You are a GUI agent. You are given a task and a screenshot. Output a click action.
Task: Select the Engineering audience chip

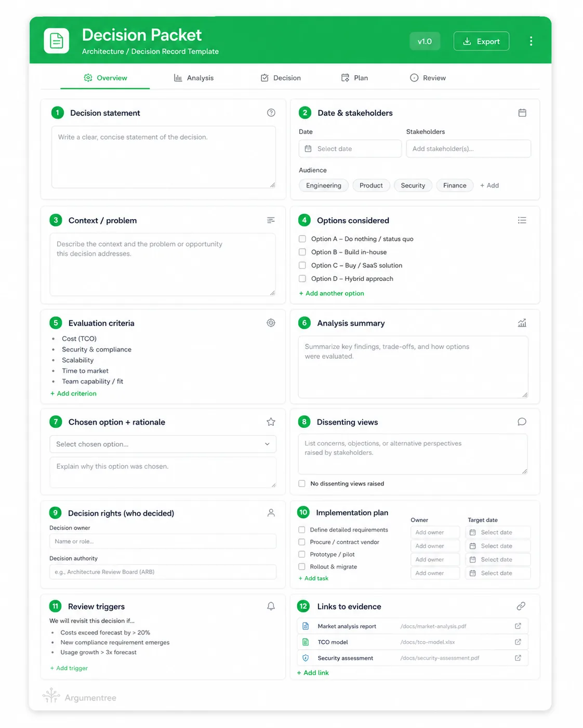point(324,185)
